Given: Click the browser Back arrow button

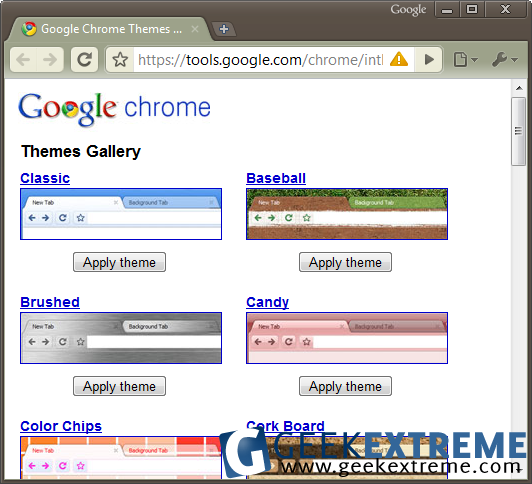Looking at the screenshot, I should (x=23, y=60).
